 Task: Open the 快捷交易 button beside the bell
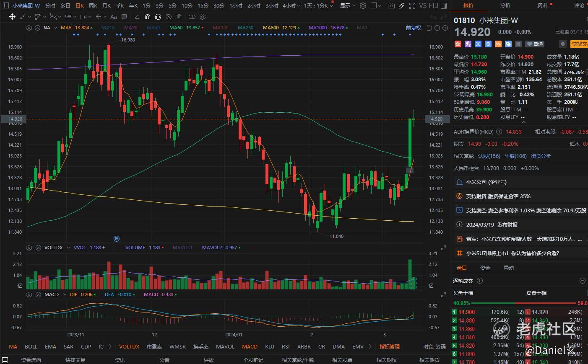[580, 44]
